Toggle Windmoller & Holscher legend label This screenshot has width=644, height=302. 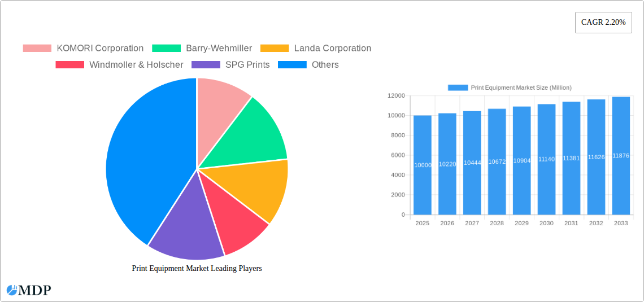pyautogui.click(x=136, y=65)
